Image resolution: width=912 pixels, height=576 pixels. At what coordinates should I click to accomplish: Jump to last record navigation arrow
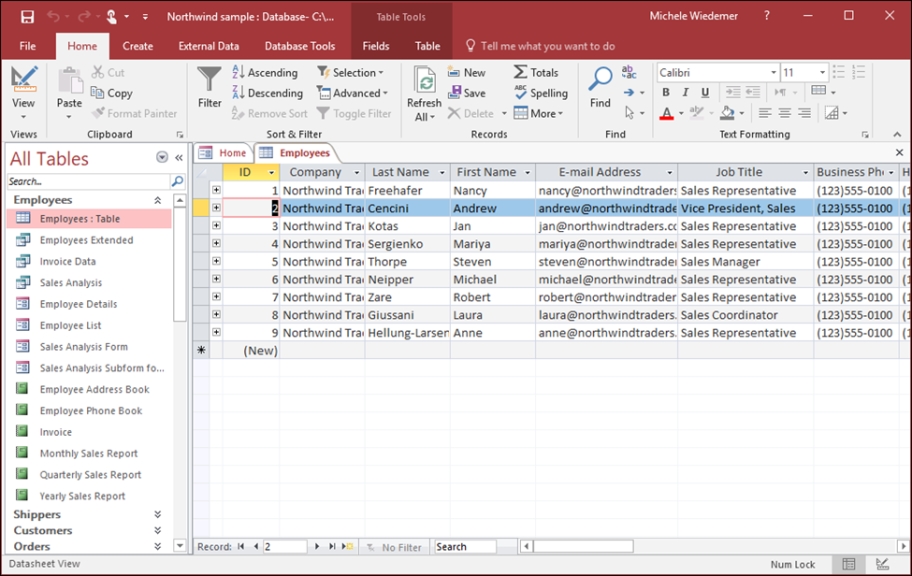[332, 546]
